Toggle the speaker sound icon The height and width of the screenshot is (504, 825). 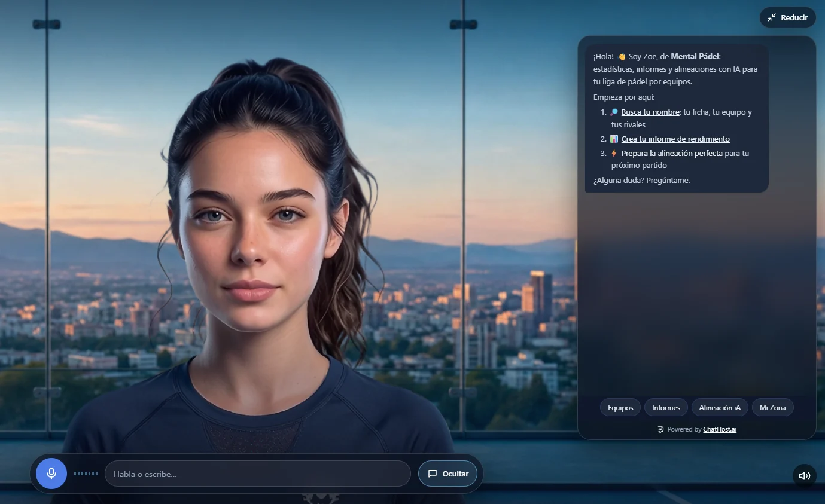tap(805, 476)
